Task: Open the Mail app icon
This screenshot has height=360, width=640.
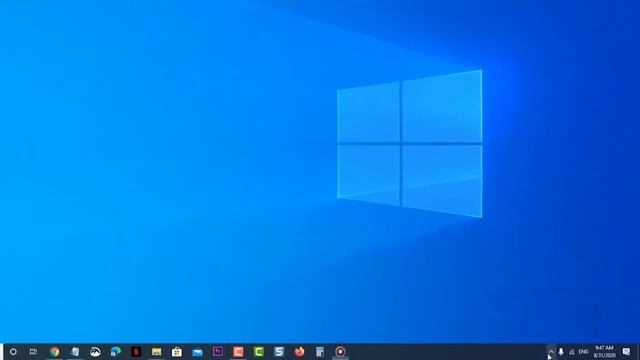Action: [197, 352]
